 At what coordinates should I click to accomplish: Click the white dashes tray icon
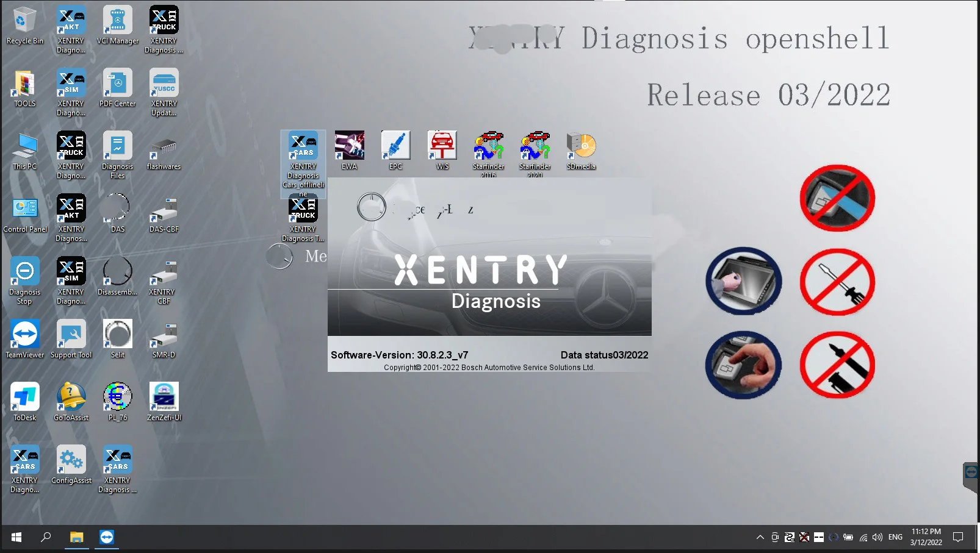click(x=819, y=537)
